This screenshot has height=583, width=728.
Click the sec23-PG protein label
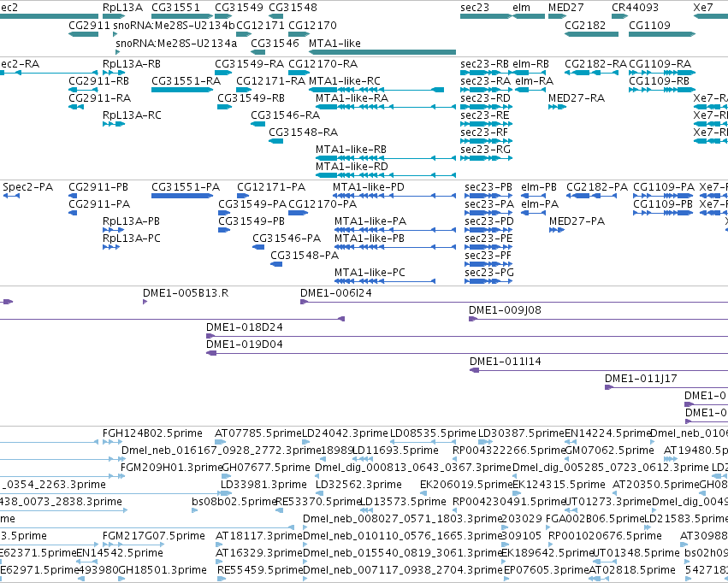coord(489,272)
